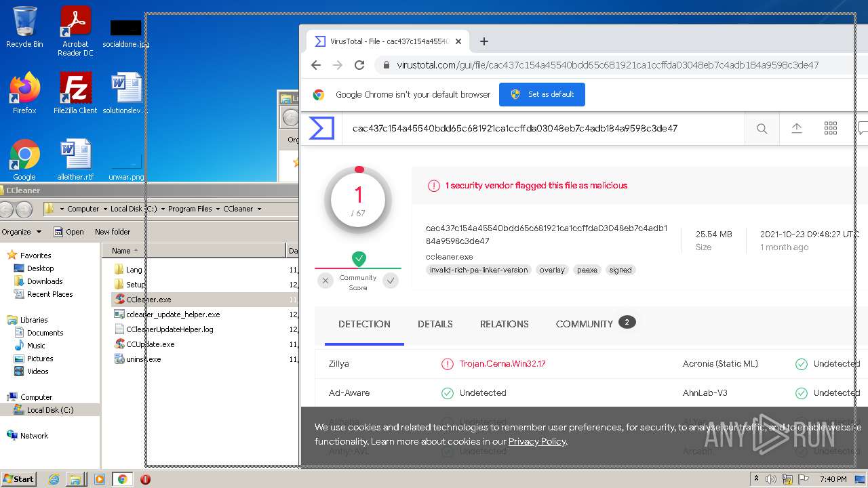Click Set as default button
This screenshot has width=868, height=488.
[x=542, y=94]
